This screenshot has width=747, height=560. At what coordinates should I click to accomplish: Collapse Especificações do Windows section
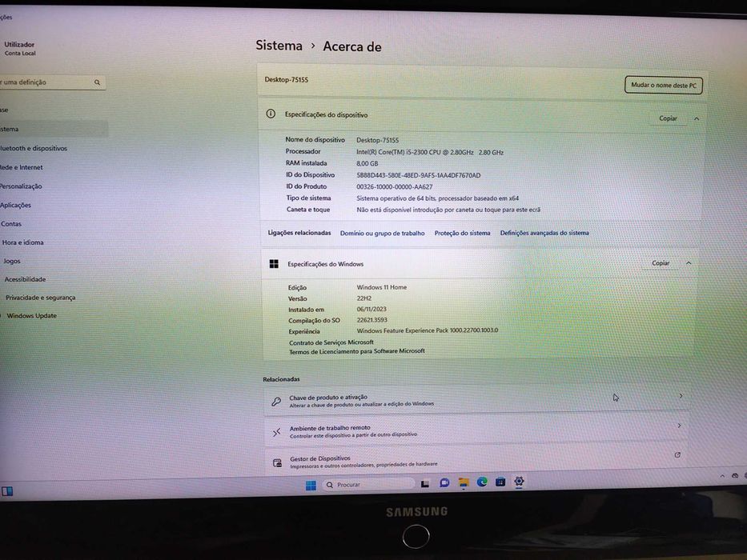[x=689, y=263]
